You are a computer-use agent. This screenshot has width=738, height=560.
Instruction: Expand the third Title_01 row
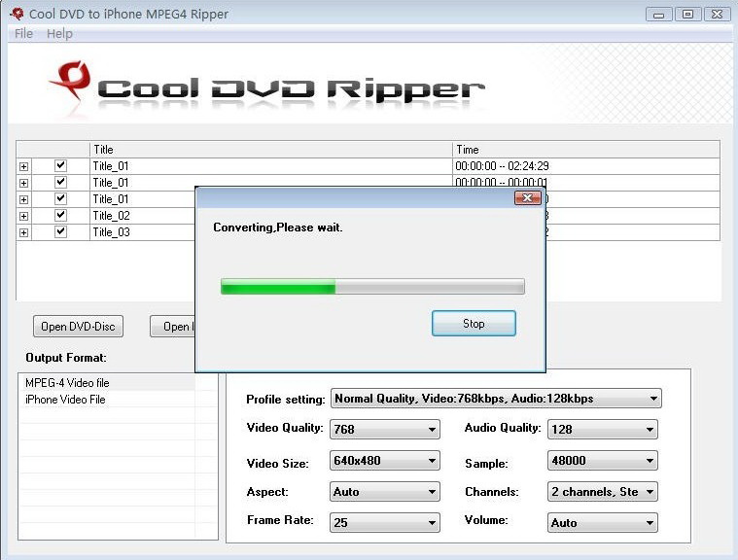23,199
